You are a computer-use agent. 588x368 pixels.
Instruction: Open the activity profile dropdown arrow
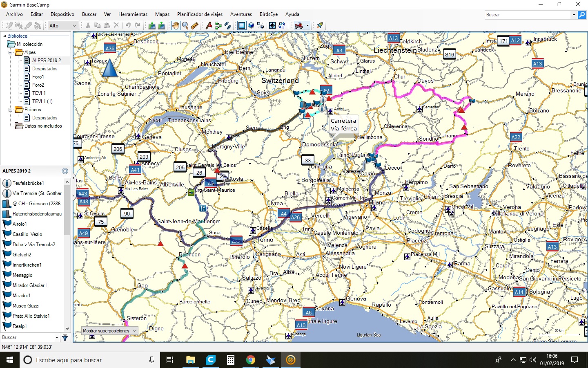307,25
